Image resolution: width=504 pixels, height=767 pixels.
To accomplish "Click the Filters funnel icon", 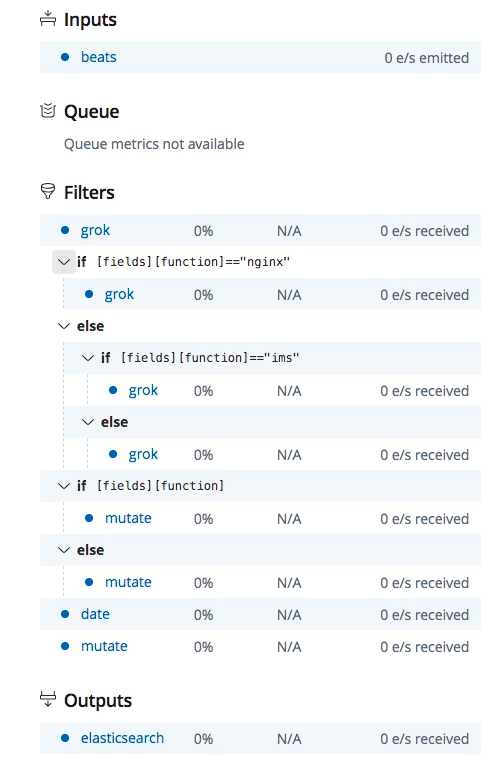I will (x=47, y=191).
